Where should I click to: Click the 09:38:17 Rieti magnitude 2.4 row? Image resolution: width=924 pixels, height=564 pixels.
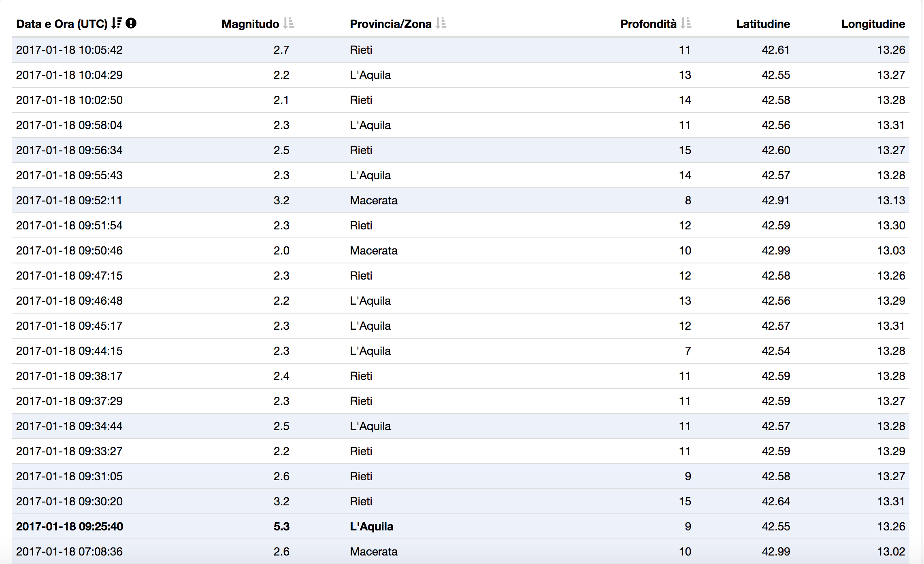[461, 376]
